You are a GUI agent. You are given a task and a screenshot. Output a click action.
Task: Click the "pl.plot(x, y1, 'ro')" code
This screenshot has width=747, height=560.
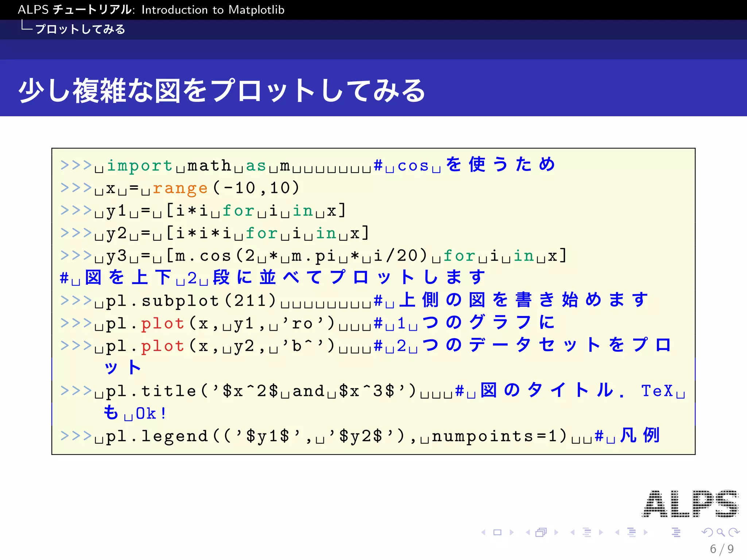(220, 324)
